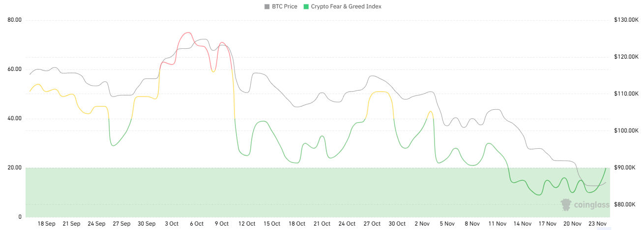Image resolution: width=644 pixels, height=230 pixels.
Task: Click the green Fear & Greed legend swatch
Action: [306, 7]
